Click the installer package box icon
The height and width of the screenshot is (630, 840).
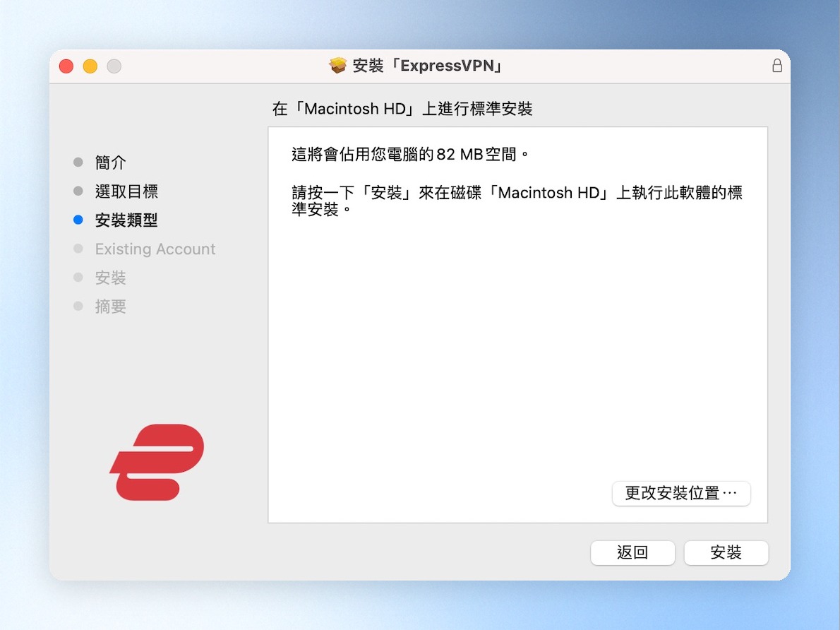point(338,66)
